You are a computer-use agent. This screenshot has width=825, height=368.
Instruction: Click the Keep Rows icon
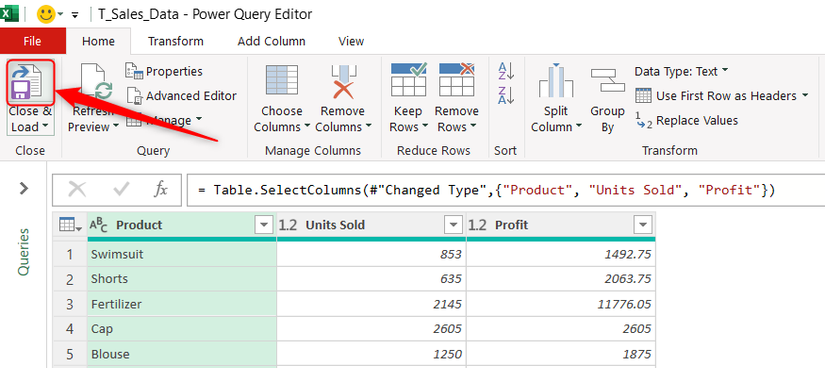pos(408,78)
